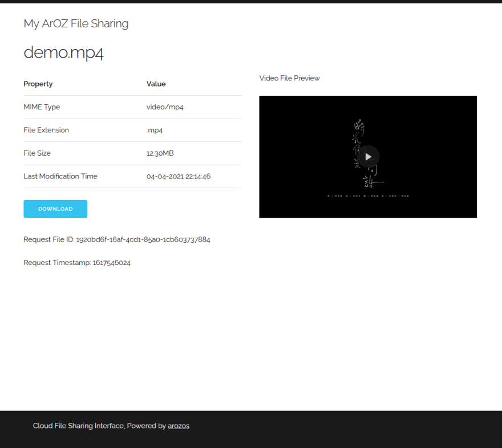Image resolution: width=502 pixels, height=448 pixels.
Task: Click the 'File Size' property label
Action: tap(37, 153)
